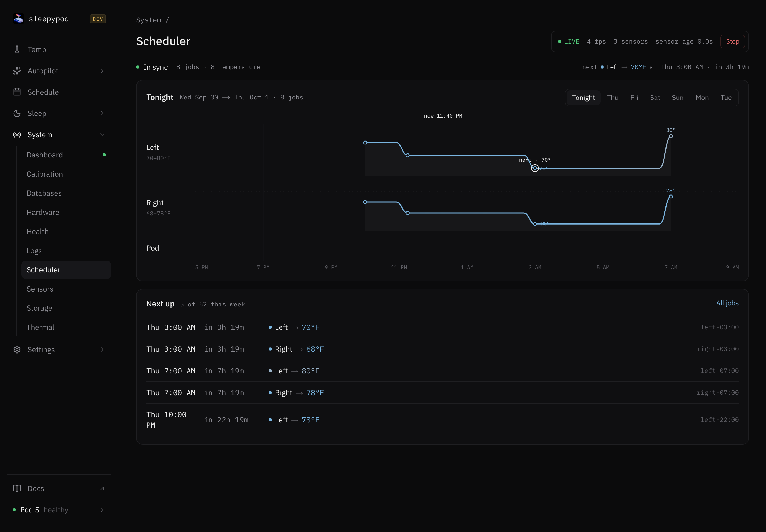This screenshot has height=532, width=766.
Task: Open the Databases page
Action: pos(66,193)
